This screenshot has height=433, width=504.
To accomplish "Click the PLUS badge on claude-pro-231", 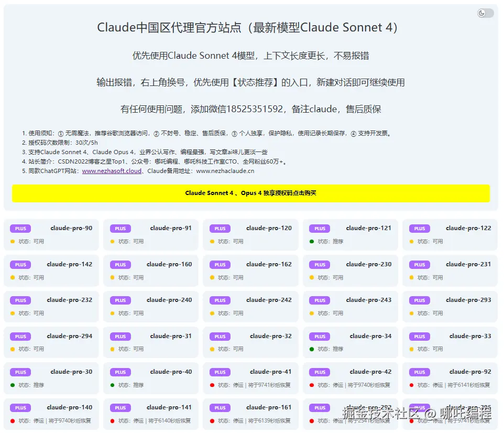I will [x=420, y=264].
